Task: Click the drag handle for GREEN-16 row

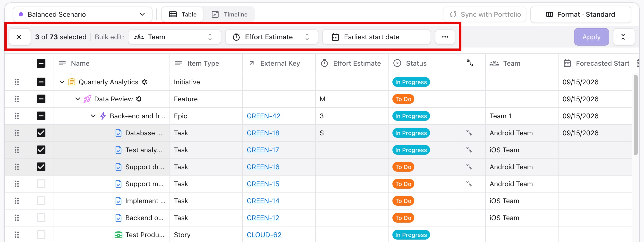Action: (17, 167)
